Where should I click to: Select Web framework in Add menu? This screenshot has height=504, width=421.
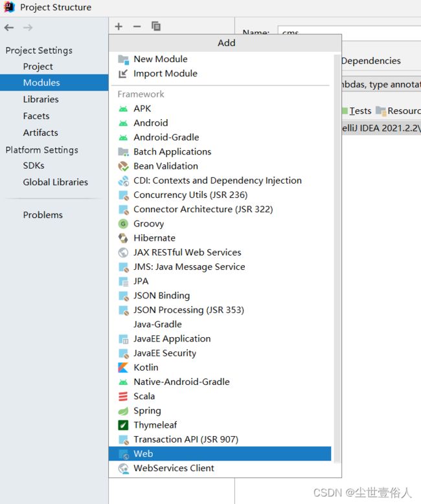(220, 454)
